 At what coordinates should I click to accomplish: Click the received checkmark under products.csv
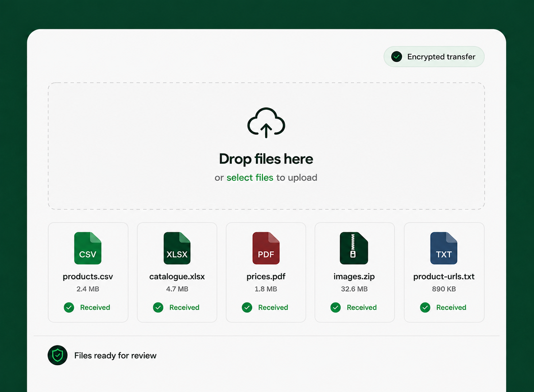[69, 307]
